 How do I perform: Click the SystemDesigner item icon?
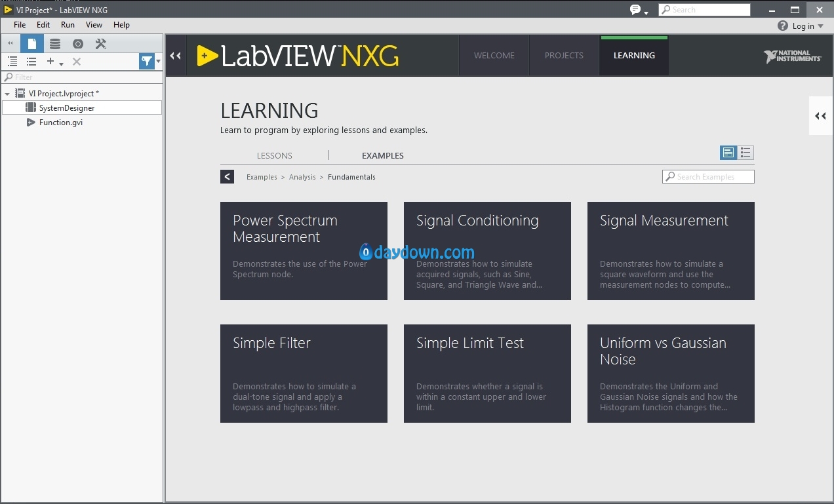[31, 107]
